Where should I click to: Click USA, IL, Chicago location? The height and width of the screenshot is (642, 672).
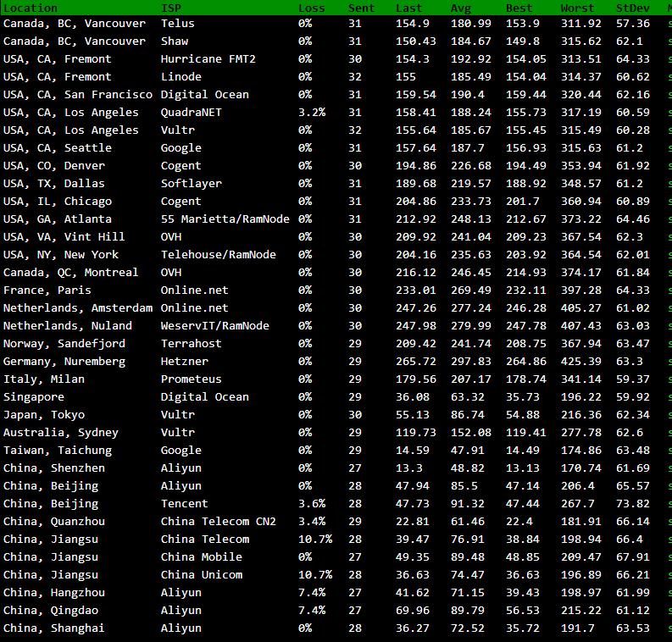57,201
